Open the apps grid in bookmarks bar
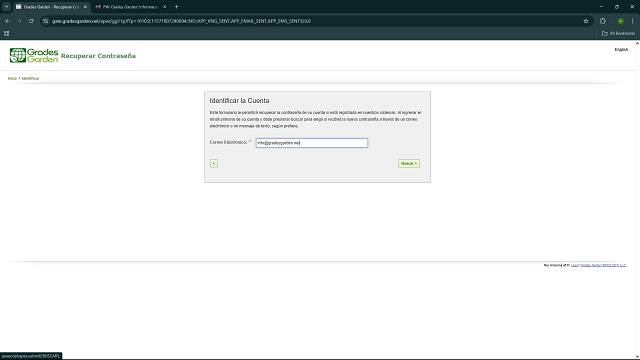This screenshot has height=360, width=640. [x=7, y=33]
